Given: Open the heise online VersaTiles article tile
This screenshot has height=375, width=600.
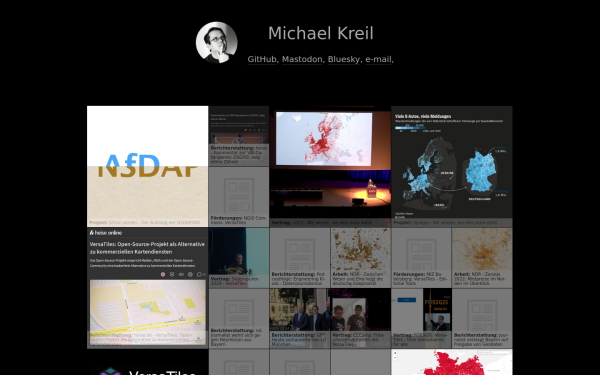Looking at the screenshot, I should [x=148, y=288].
